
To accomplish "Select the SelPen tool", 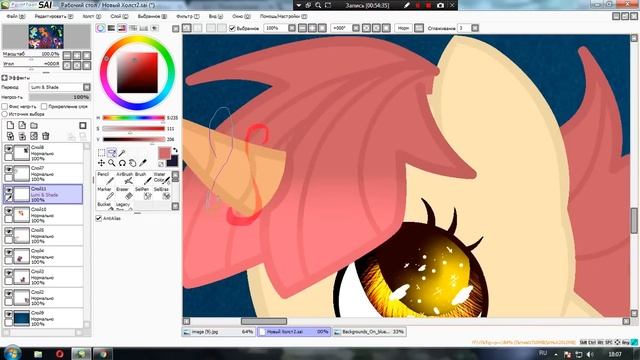I will pos(143,193).
